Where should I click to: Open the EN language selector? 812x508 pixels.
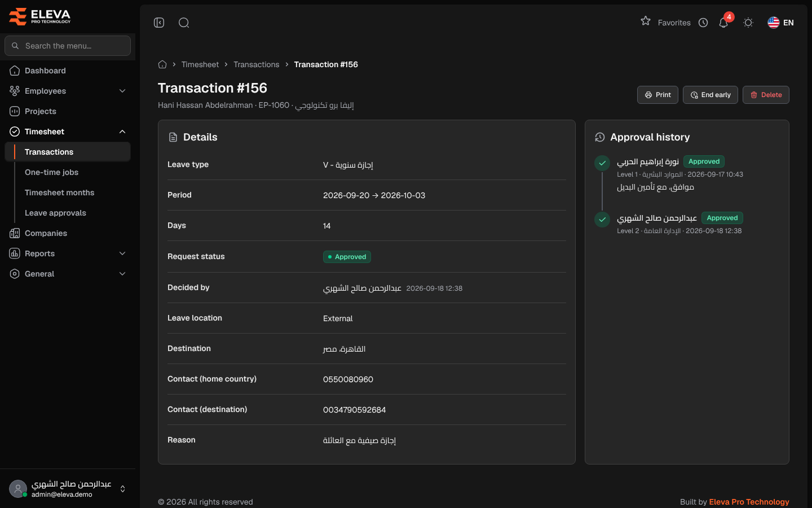[x=780, y=23]
